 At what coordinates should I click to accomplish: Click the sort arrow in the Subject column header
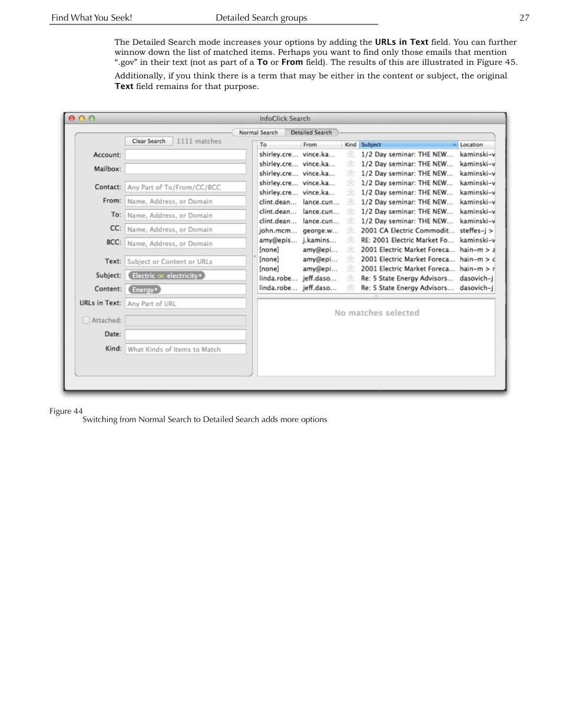pos(454,144)
